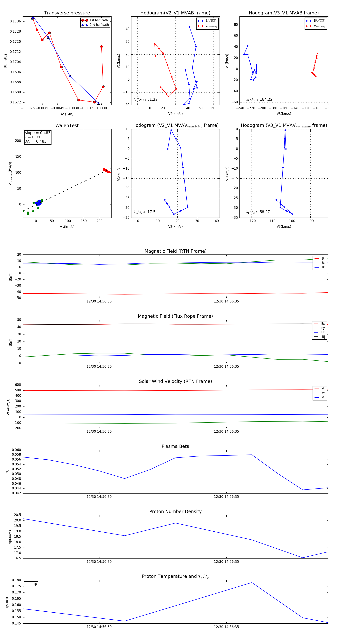Click the Transverse pressure plot title
The image size is (351, 644).
coord(67,13)
